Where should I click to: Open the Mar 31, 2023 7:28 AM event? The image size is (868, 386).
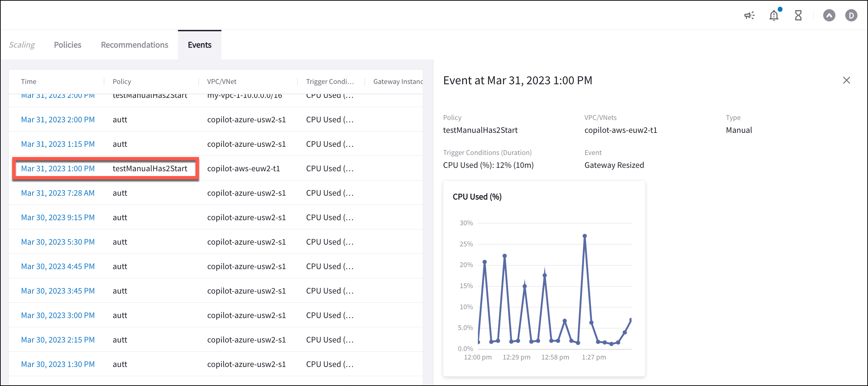tap(58, 193)
